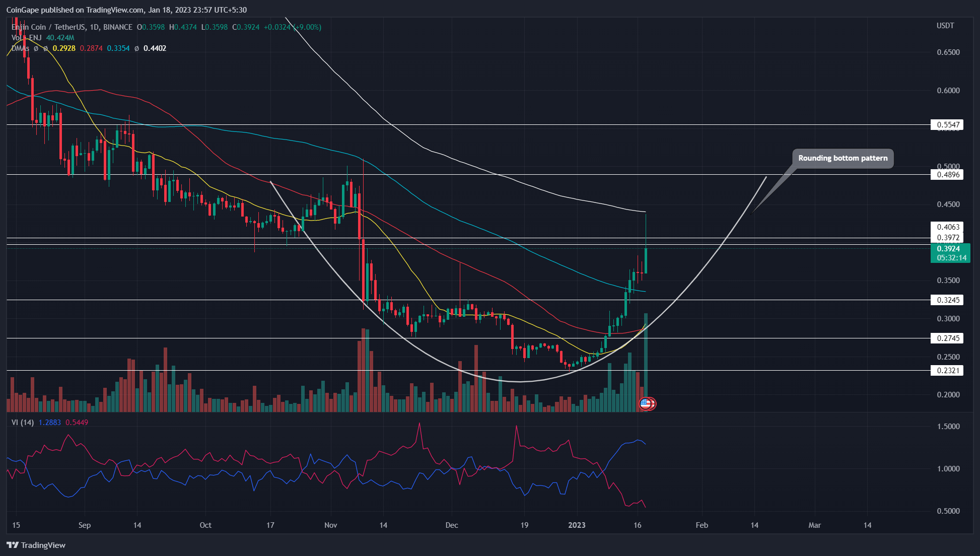This screenshot has width=980, height=556.
Task: Click the Mar label on time axis
Action: tap(814, 525)
